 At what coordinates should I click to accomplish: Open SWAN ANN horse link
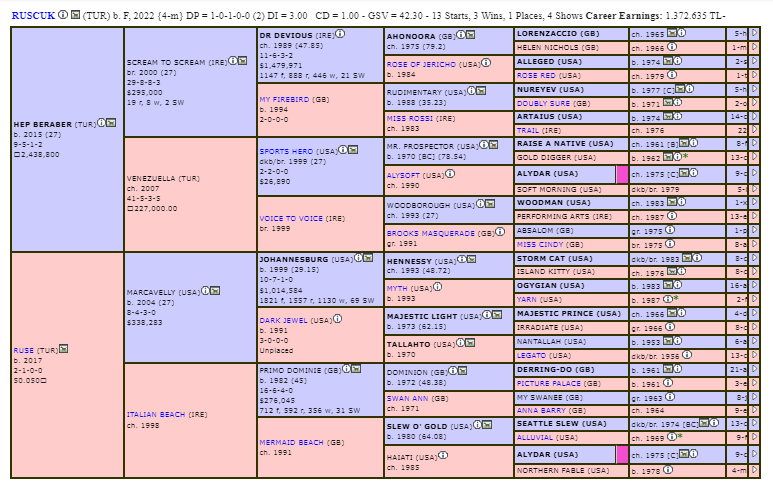[x=407, y=398]
